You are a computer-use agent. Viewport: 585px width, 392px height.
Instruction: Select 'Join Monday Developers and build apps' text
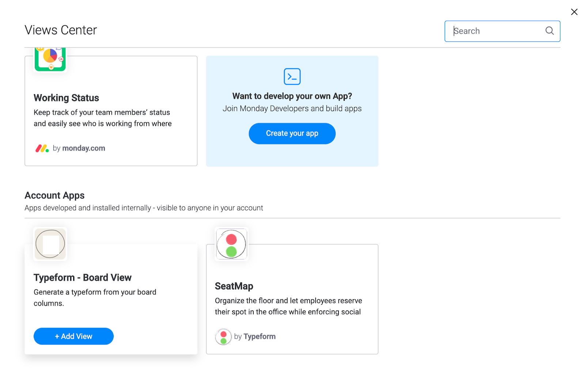point(292,109)
